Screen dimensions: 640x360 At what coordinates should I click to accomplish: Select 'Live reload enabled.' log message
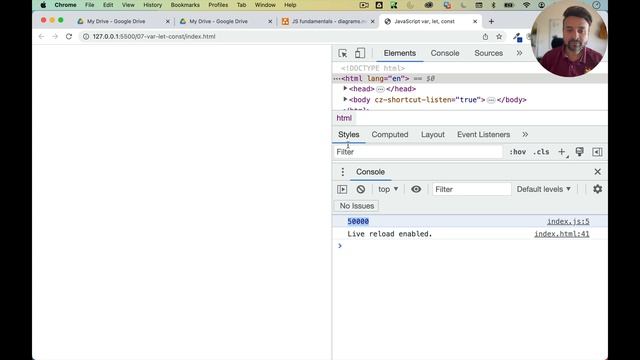(x=389, y=234)
